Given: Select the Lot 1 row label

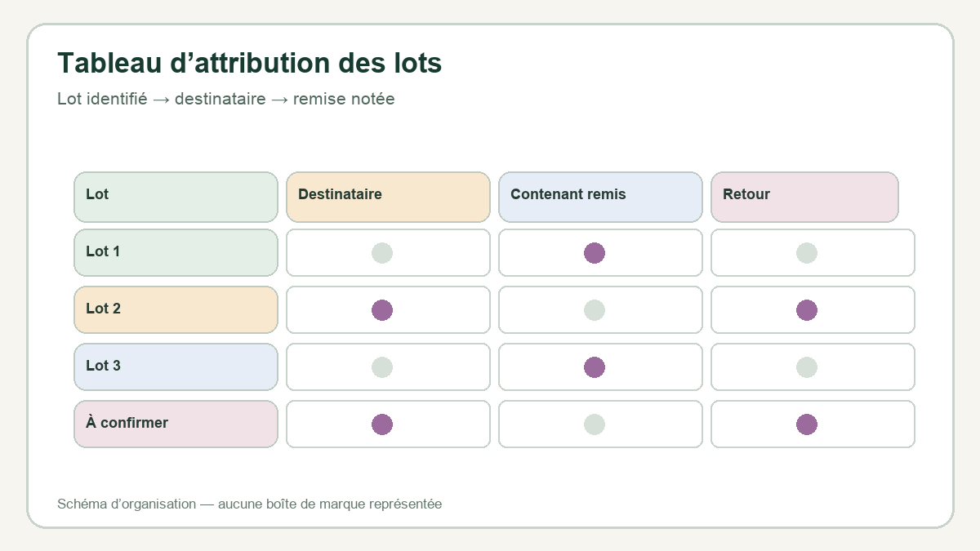Looking at the screenshot, I should coord(176,253).
